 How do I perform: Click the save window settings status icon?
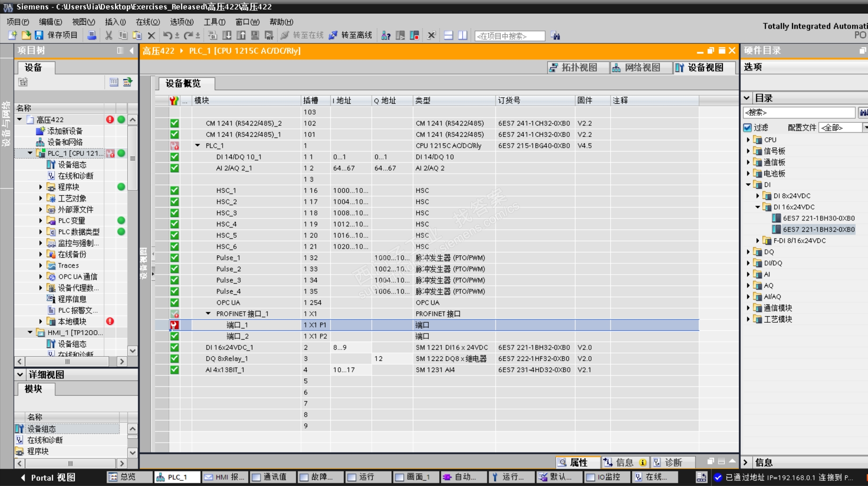701,478
